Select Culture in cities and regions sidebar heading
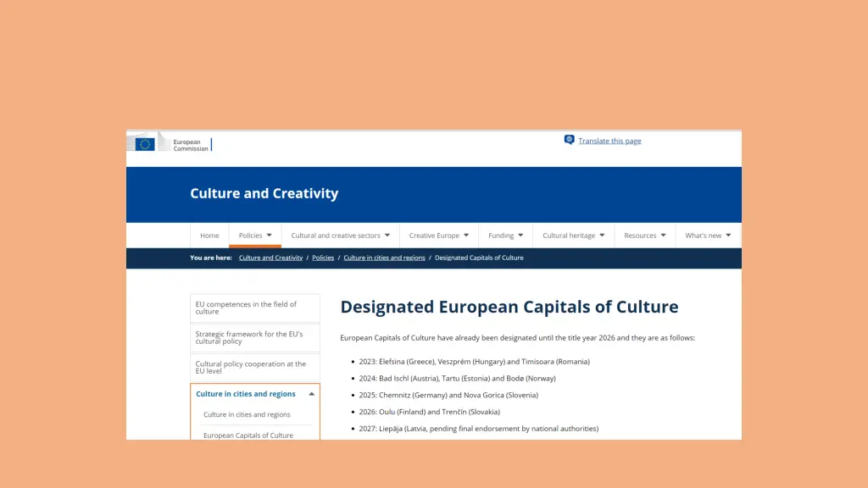Viewport: 868px width, 488px height. (x=246, y=394)
